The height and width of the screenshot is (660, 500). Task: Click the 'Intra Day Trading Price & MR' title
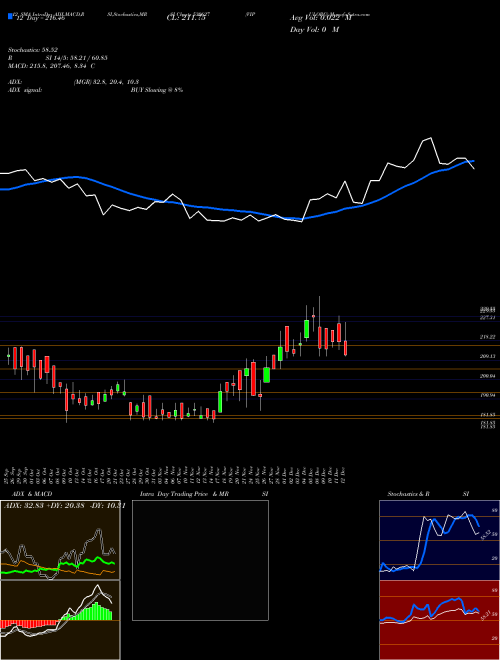[x=184, y=494]
